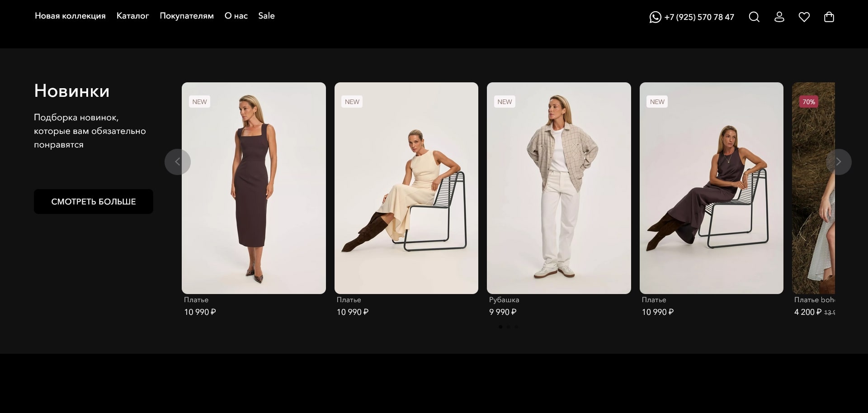The image size is (868, 413).
Task: Open the Новая коллекция menu item
Action: point(70,16)
